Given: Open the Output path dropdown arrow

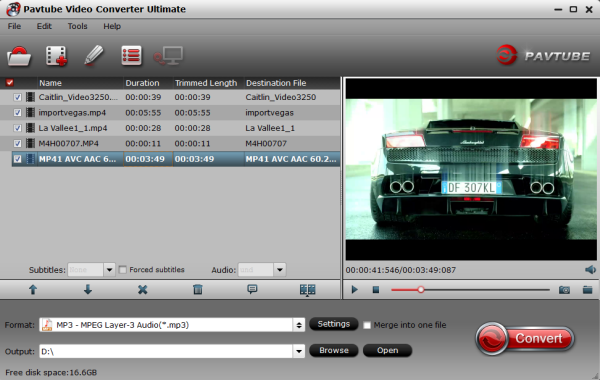Looking at the screenshot, I should pos(299,351).
